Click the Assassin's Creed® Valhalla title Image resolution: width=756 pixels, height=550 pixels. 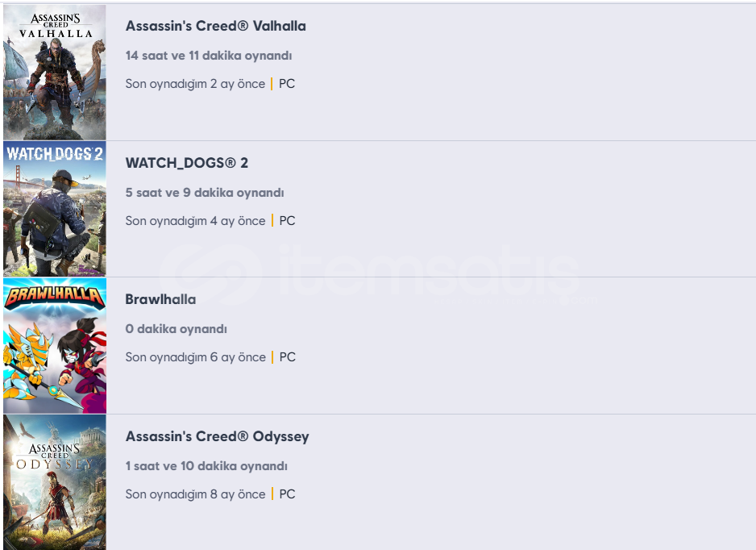tap(215, 26)
